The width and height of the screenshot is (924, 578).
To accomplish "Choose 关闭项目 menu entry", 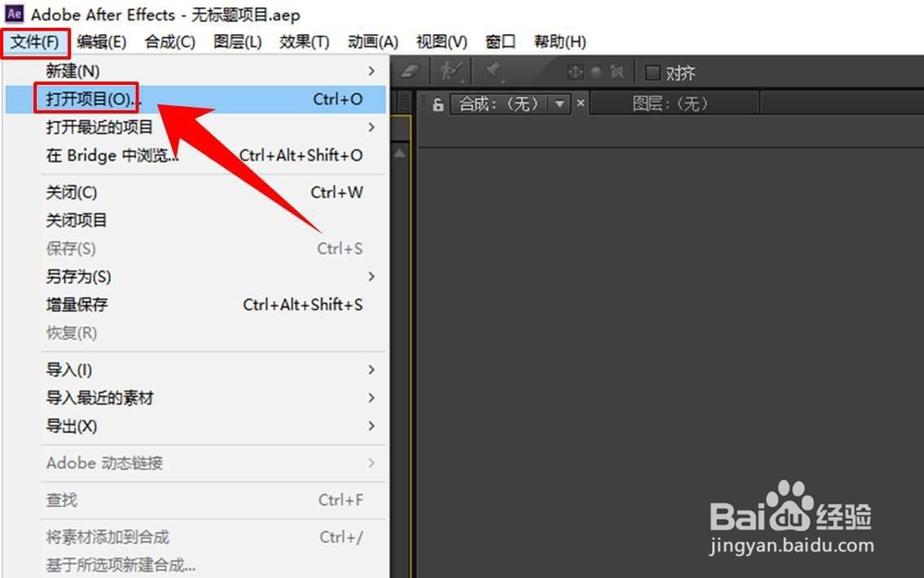I will (196, 220).
